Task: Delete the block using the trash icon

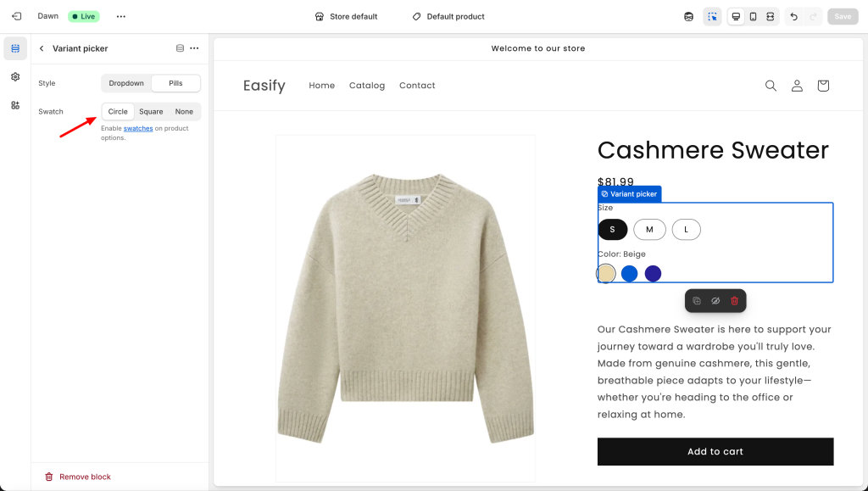Action: click(734, 301)
